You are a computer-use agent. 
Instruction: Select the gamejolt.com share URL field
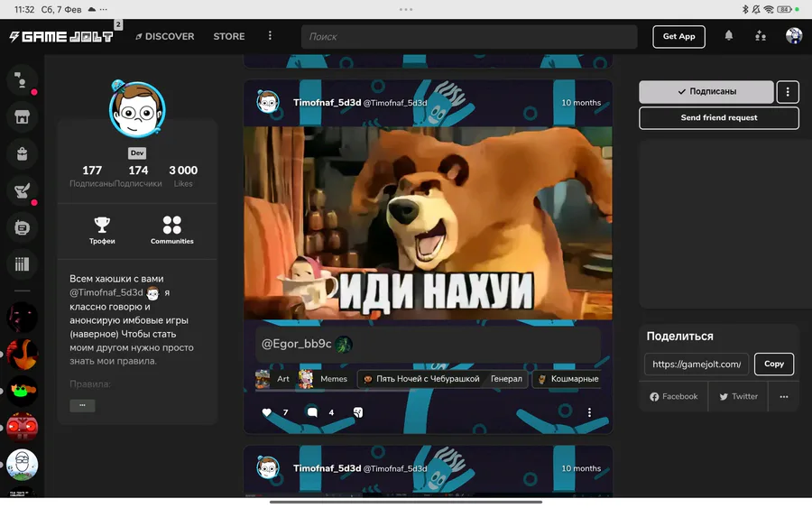(x=697, y=364)
